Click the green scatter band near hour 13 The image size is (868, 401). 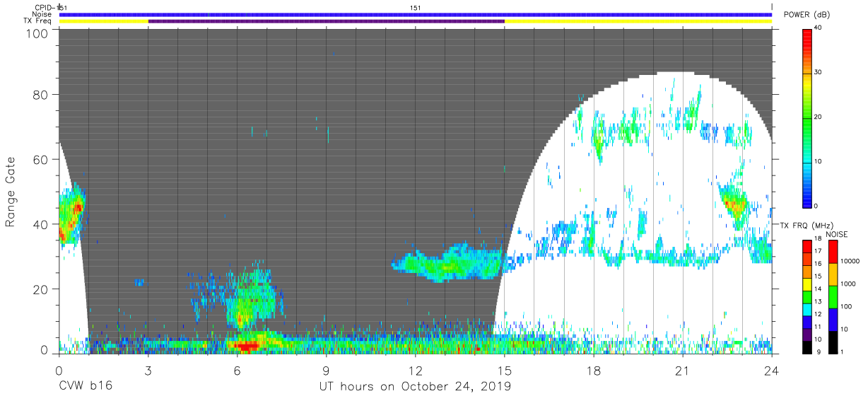449,263
